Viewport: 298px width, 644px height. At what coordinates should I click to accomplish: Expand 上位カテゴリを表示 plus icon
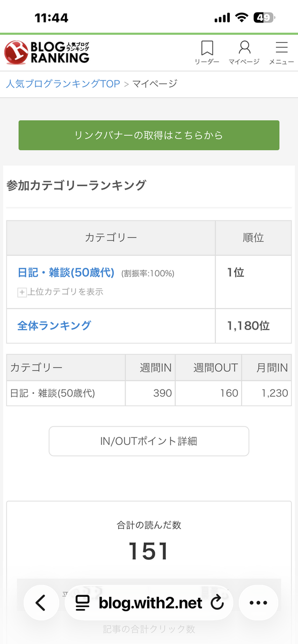22,292
